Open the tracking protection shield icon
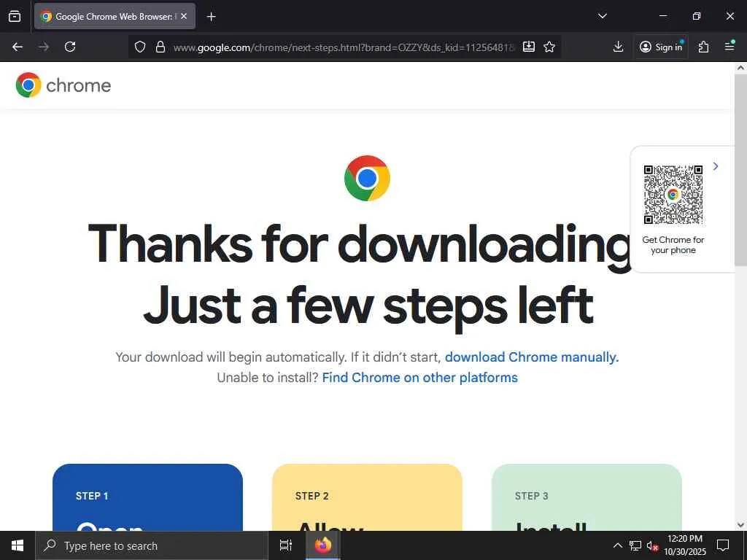747x560 pixels. pyautogui.click(x=139, y=47)
